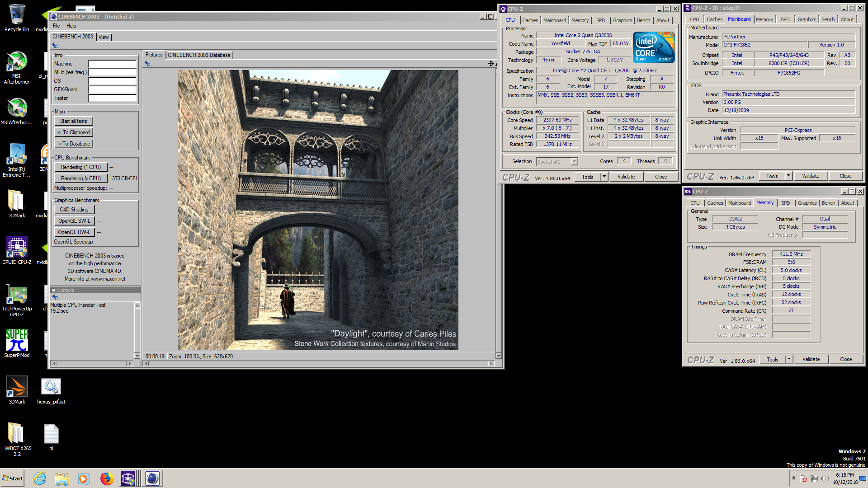Click the Machine input field
This screenshot has height=488, width=868.
coord(113,64)
